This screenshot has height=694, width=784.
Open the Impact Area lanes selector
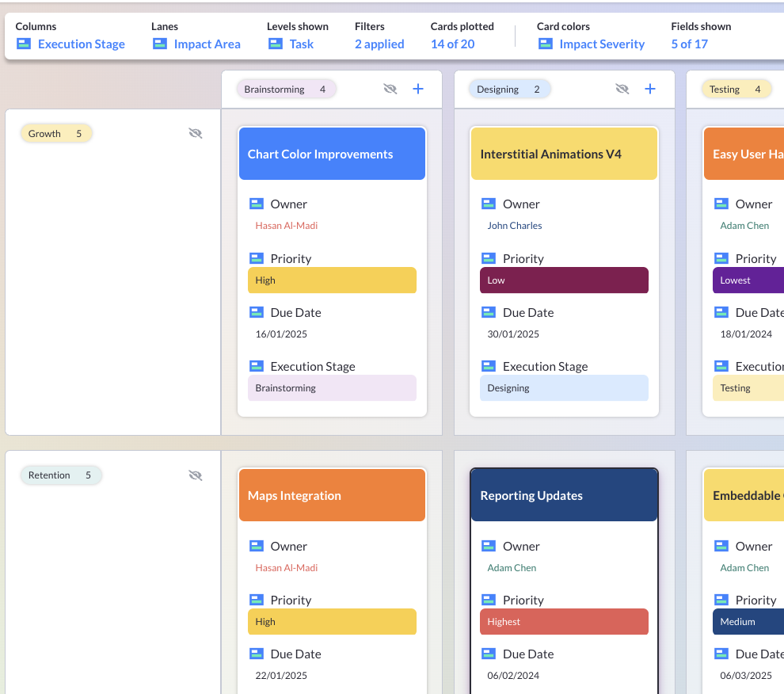(207, 44)
